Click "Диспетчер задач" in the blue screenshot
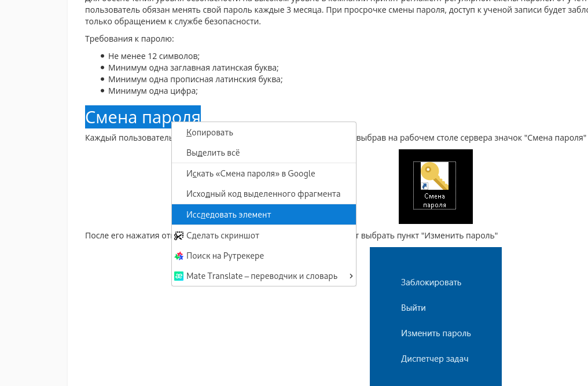 tap(435, 359)
